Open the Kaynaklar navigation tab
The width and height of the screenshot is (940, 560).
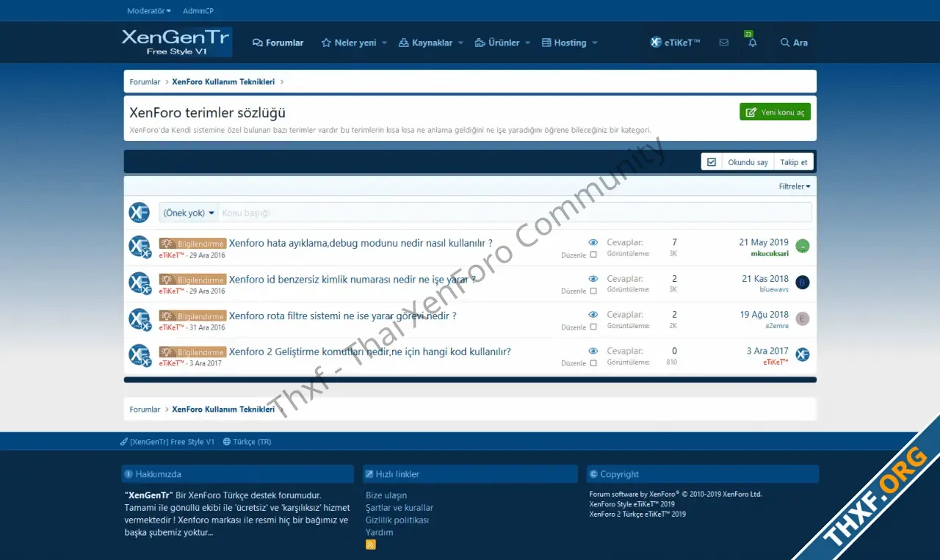[x=425, y=43]
